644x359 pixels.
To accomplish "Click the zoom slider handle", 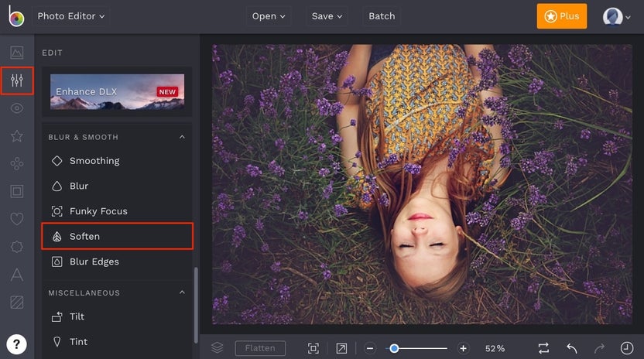I will click(394, 348).
